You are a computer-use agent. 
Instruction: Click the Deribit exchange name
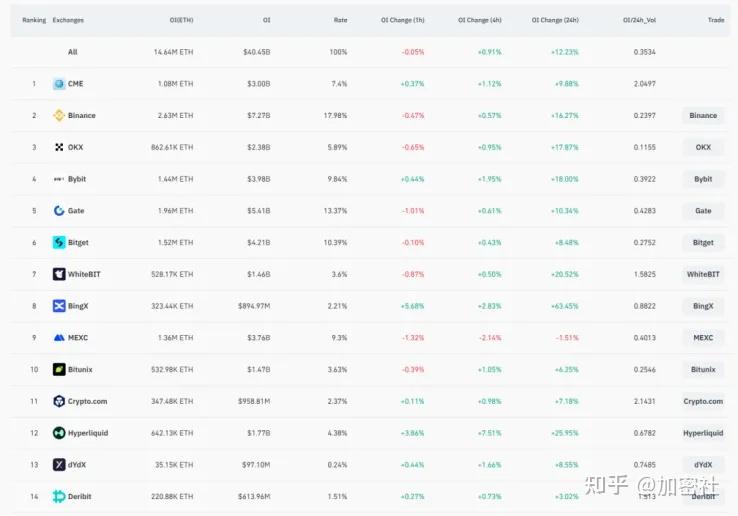click(x=80, y=496)
